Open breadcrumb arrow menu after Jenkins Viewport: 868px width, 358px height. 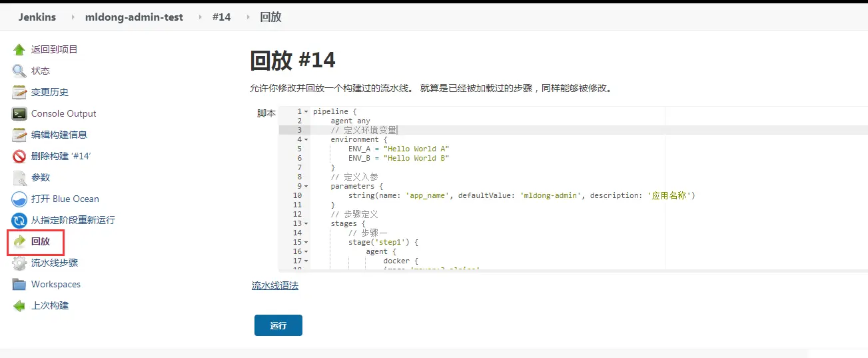[x=73, y=17]
